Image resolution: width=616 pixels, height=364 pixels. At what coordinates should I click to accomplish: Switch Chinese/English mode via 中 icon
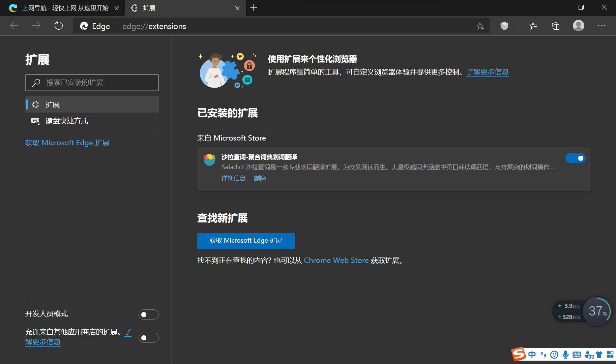click(532, 355)
